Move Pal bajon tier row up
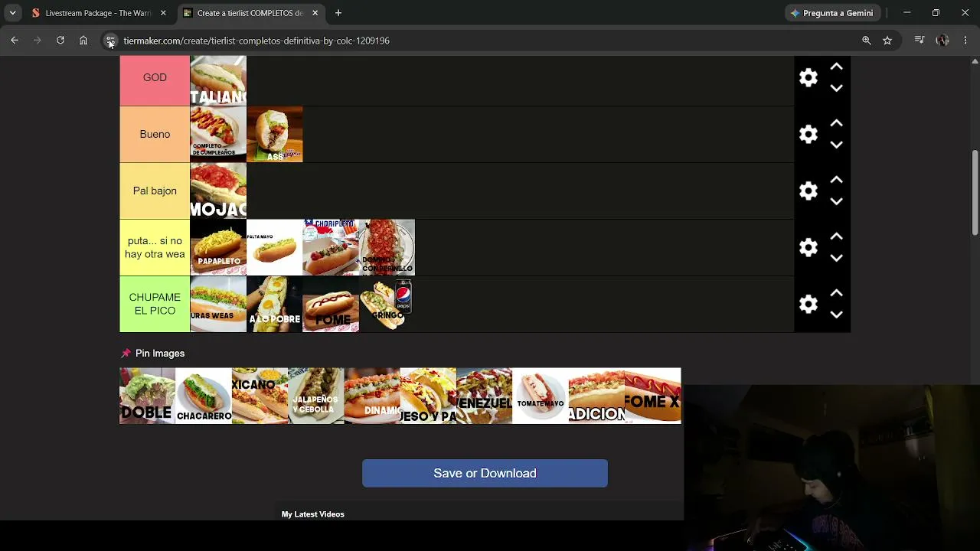Screen dimensions: 980x551 tap(836, 180)
